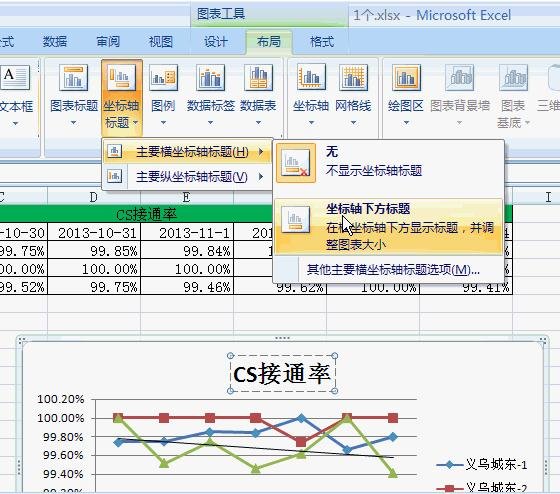Open dropdown arrow under 文本框

[15, 124]
